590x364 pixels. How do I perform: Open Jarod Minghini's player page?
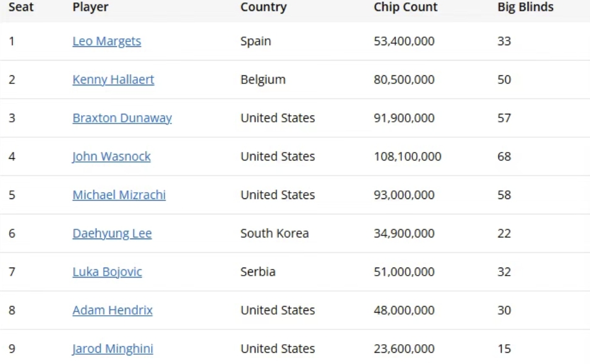pyautogui.click(x=113, y=349)
